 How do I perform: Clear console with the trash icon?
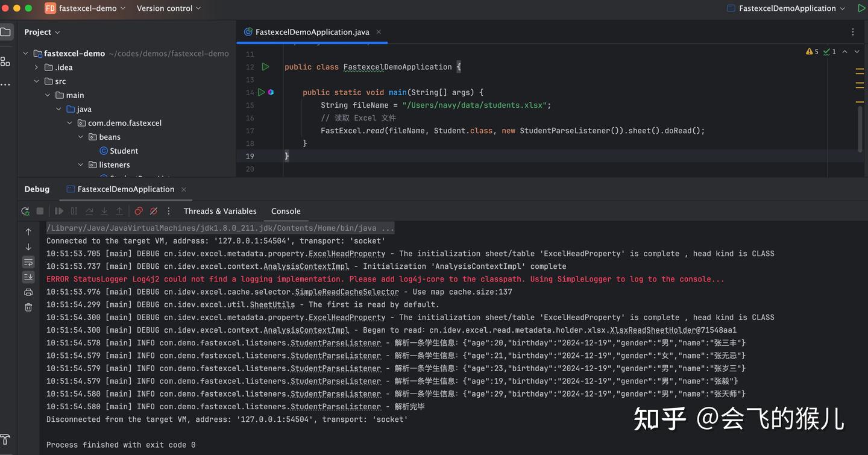coord(28,307)
